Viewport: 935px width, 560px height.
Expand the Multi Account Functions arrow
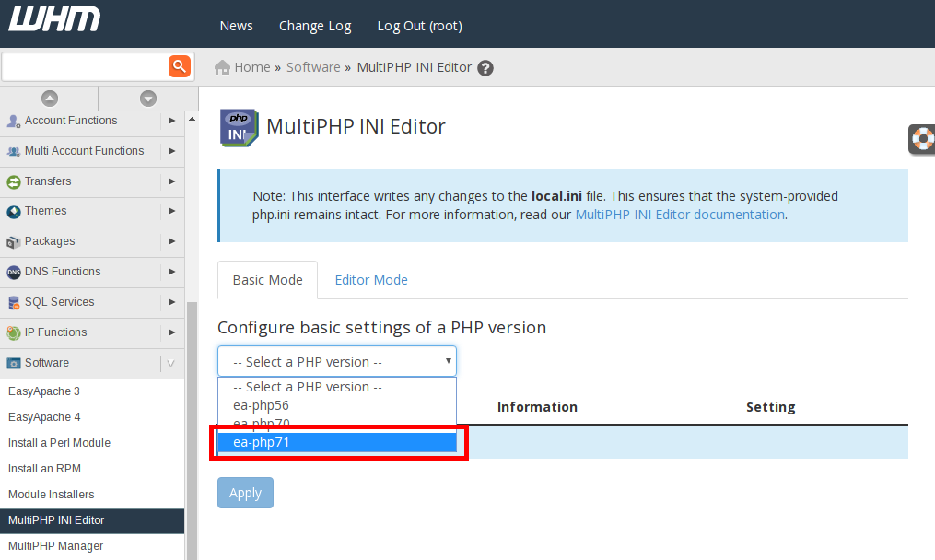[x=171, y=151]
